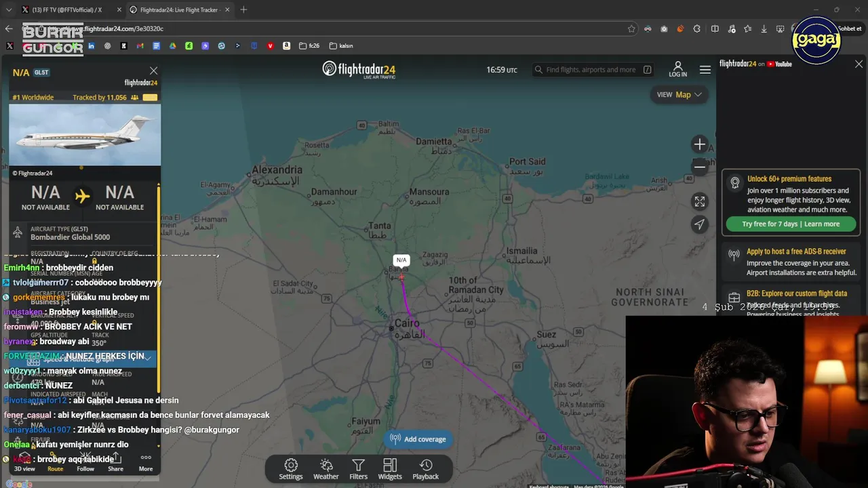Open the Widgets panel
The image size is (868, 488).
point(390,468)
